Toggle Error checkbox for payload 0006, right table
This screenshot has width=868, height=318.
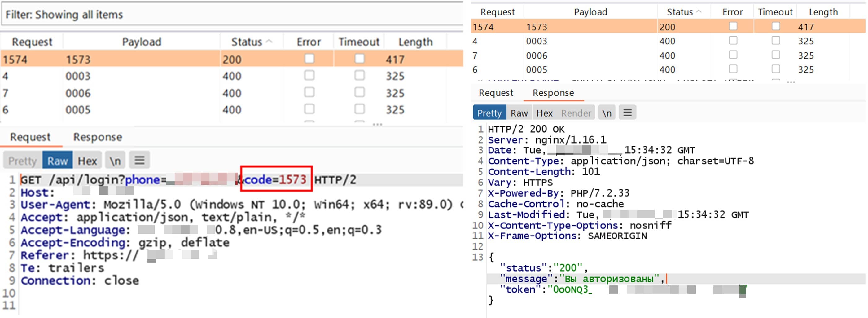click(x=733, y=55)
